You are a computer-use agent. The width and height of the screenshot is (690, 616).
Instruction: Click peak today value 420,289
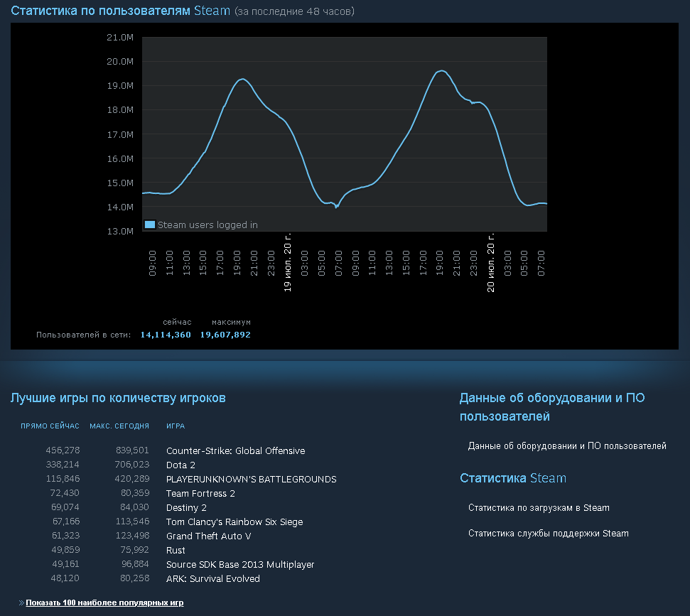[132, 479]
